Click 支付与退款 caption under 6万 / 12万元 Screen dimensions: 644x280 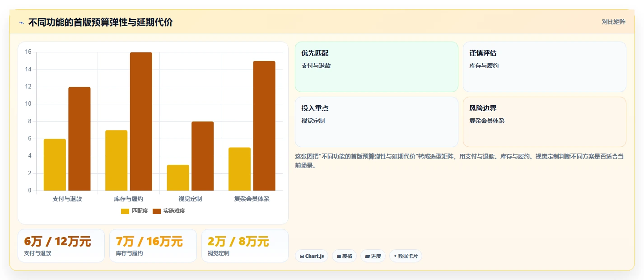(x=37, y=253)
